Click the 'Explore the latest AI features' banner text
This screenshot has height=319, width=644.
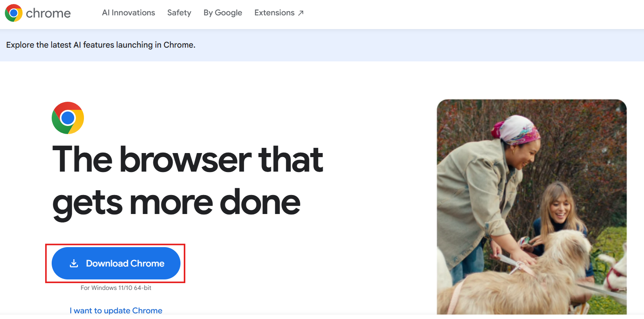click(x=101, y=45)
